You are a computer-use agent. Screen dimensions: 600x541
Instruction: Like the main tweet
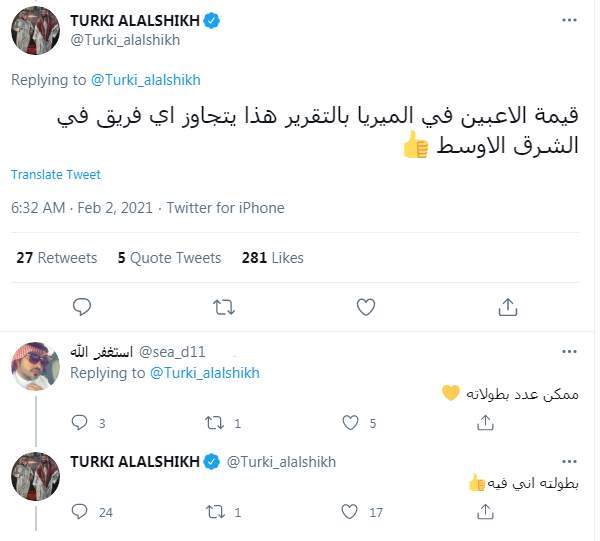coord(366,306)
